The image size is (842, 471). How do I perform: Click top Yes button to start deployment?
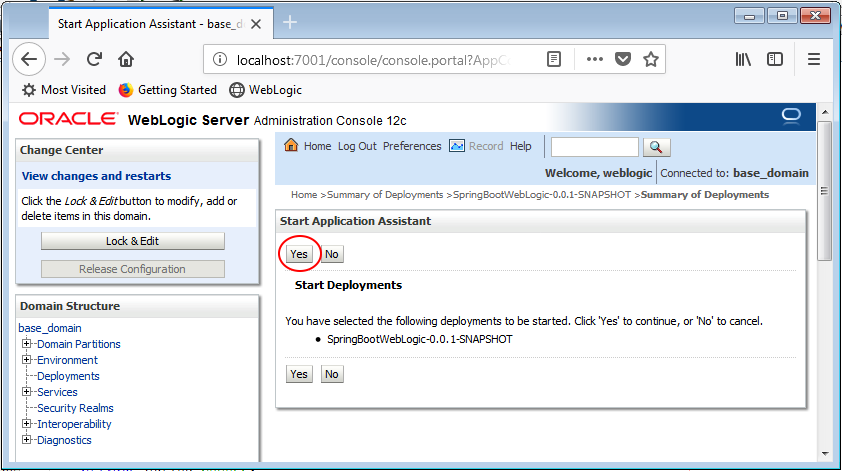tap(299, 254)
